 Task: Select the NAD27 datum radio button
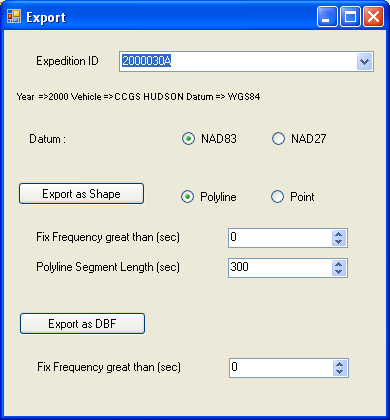point(278,138)
